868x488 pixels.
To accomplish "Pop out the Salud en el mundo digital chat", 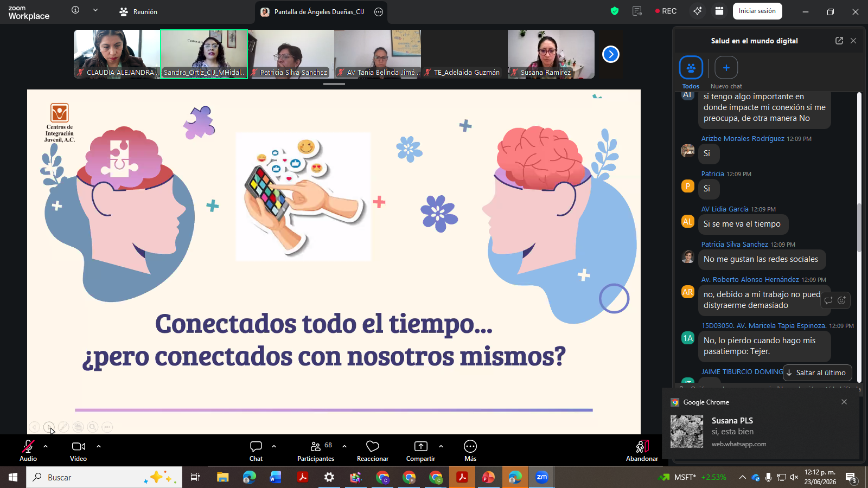I will [839, 41].
